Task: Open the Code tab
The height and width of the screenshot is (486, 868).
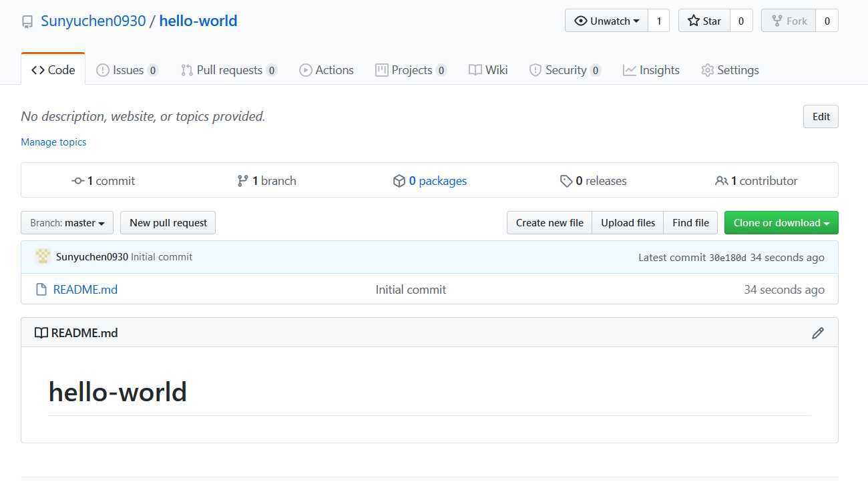Action: pos(53,69)
